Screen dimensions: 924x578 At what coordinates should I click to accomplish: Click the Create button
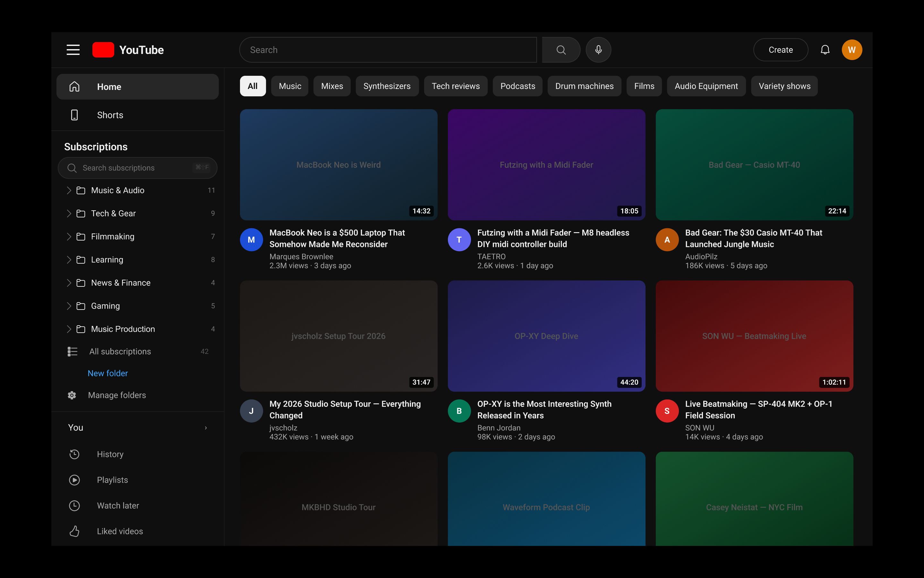(781, 50)
